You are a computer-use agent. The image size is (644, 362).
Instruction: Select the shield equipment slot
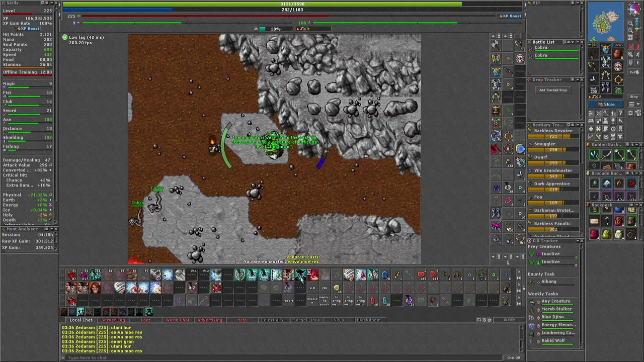(618, 66)
